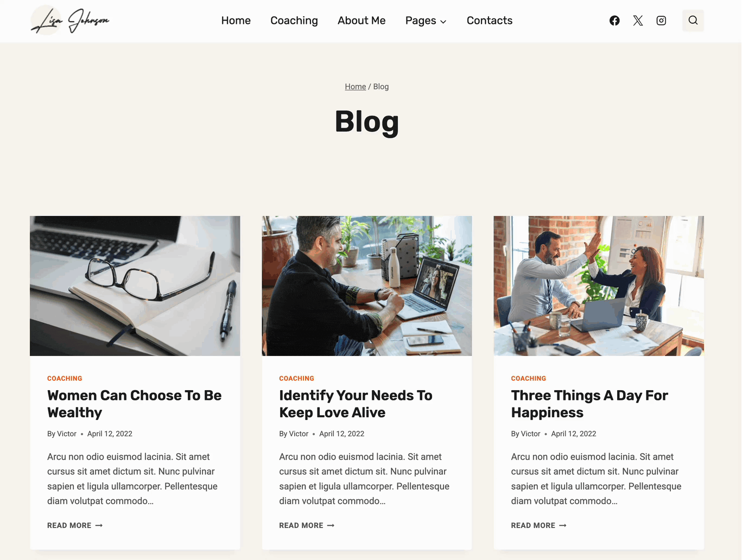Open the man at laptop thumbnail

(x=367, y=286)
